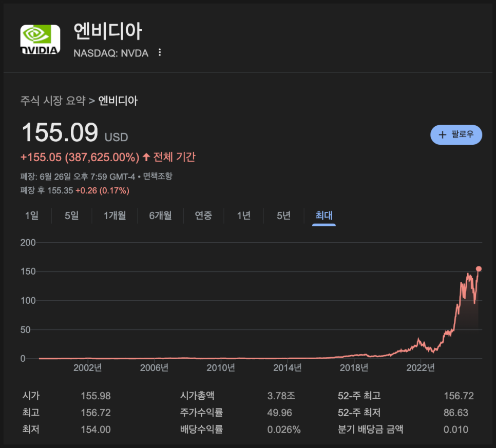
Task: Click the 최저 value 154.00
Action: point(96,430)
